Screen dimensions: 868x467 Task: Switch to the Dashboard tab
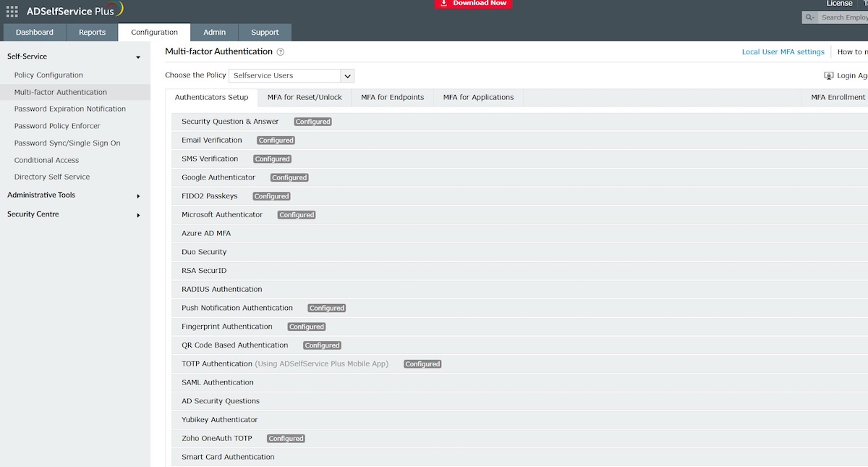tap(35, 33)
